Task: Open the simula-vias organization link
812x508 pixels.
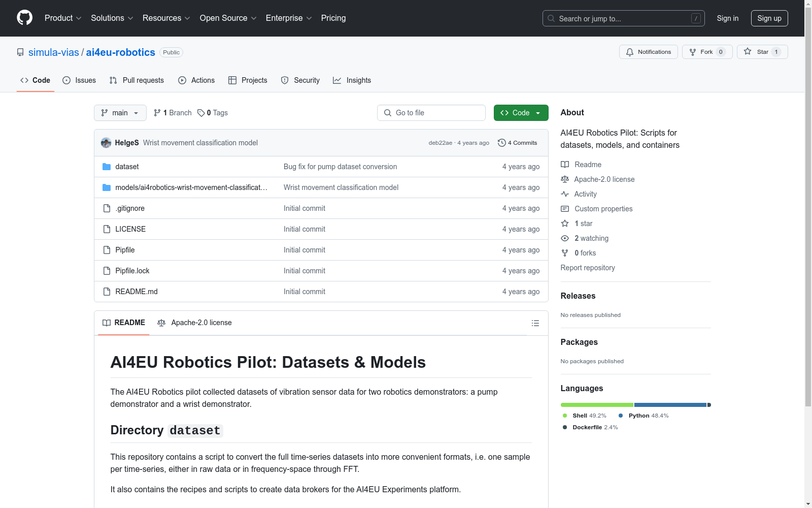Action: click(x=54, y=52)
